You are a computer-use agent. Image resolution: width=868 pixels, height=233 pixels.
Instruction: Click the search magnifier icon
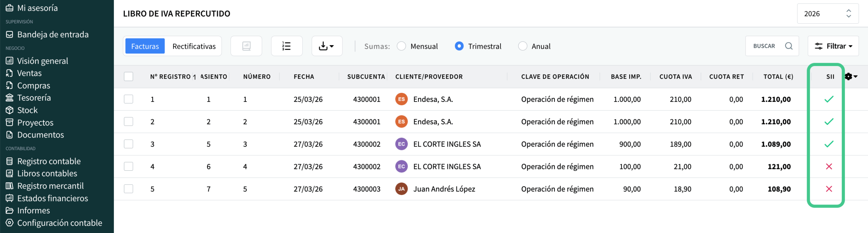tap(789, 46)
